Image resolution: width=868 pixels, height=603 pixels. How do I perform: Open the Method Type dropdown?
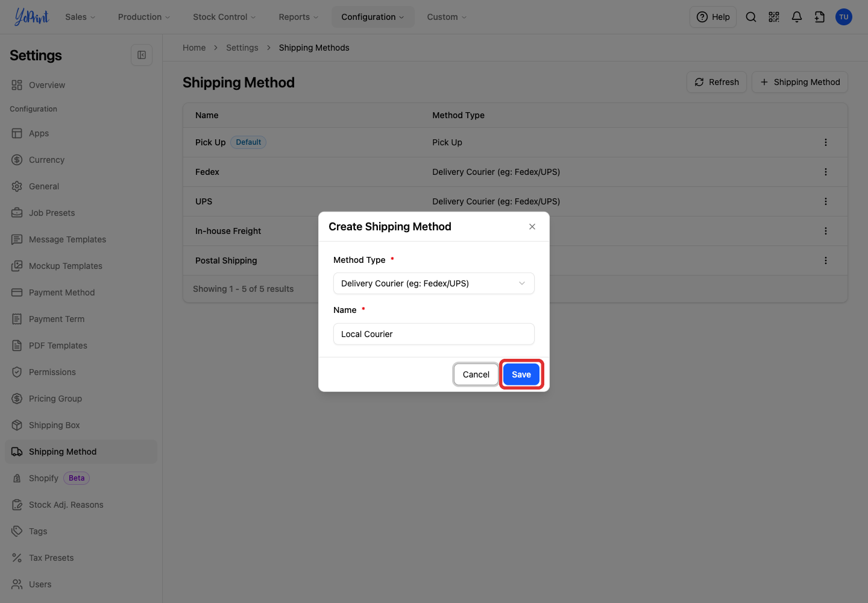coord(434,283)
